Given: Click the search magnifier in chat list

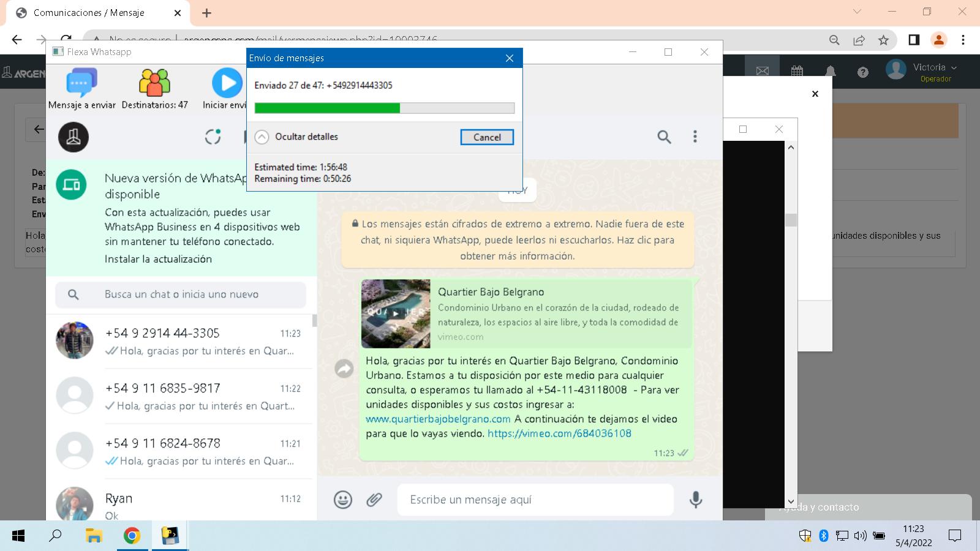Looking at the screenshot, I should [73, 294].
